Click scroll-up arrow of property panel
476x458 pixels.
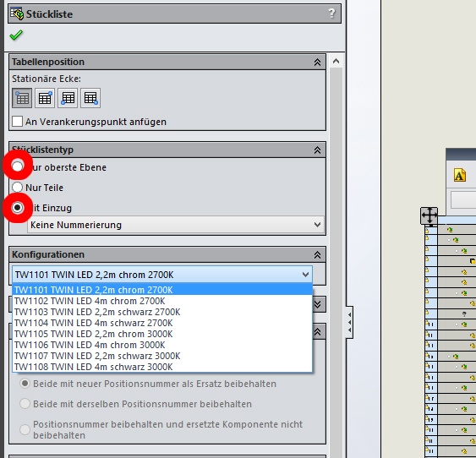coord(336,62)
